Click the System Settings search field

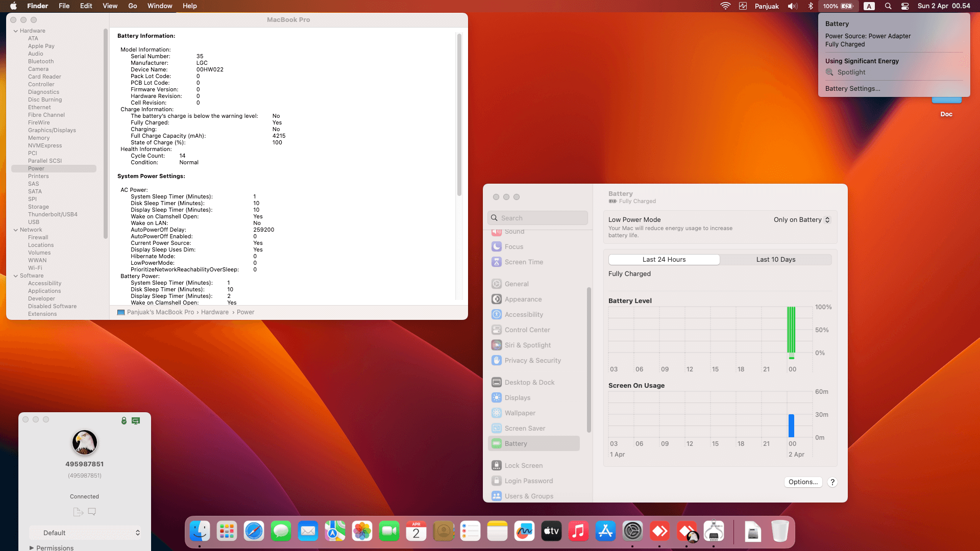pyautogui.click(x=538, y=218)
